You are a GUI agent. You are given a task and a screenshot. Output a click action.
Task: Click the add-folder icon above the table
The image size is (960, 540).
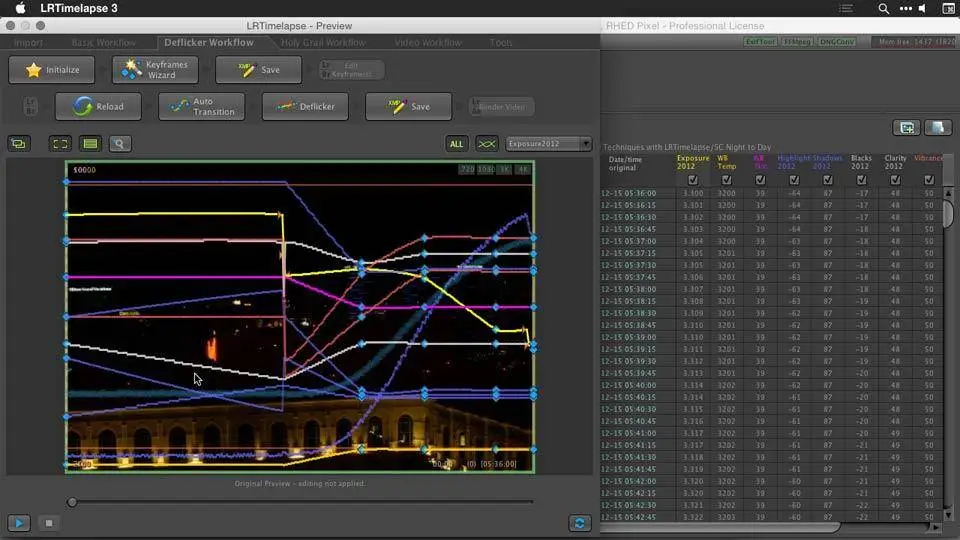[907, 127]
